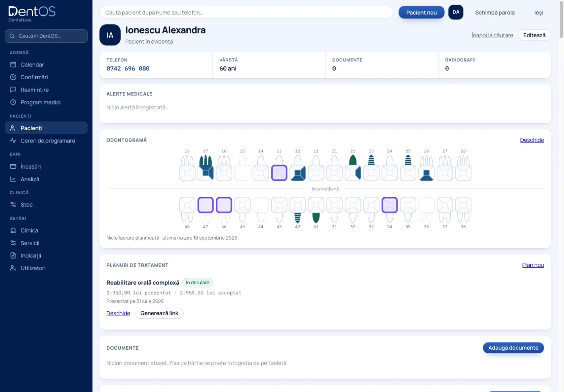Click the Utilizatori person icon

[13, 268]
